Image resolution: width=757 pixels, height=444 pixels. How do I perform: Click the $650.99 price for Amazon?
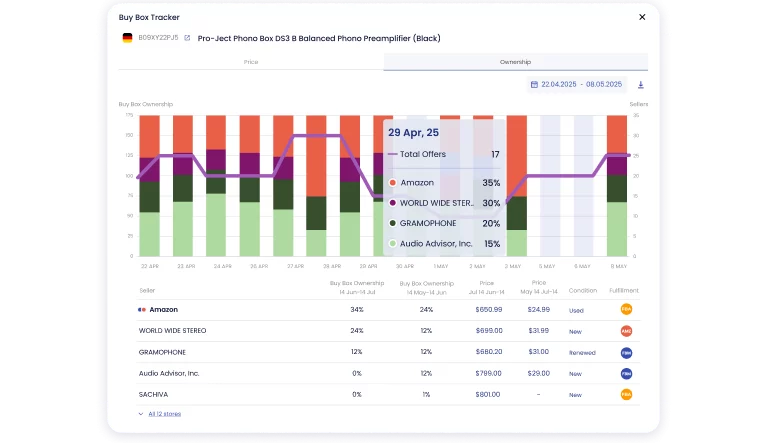pos(489,309)
